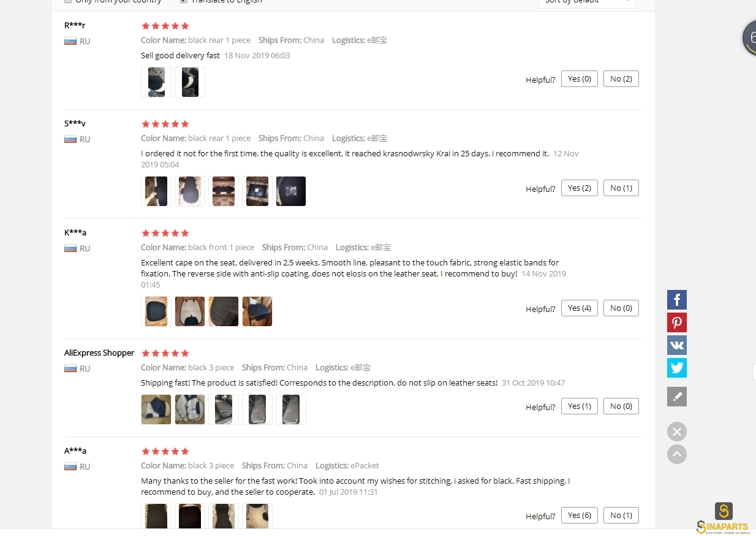Dismiss the sidebar with the gray X circle
Viewport: 756px width, 537px height.
coord(677,432)
